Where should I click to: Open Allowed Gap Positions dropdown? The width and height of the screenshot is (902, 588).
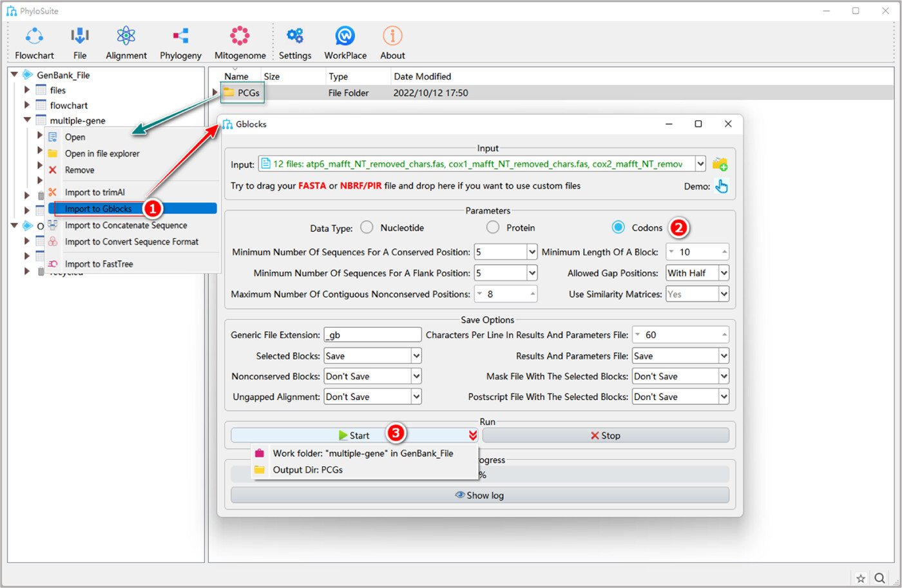(724, 273)
